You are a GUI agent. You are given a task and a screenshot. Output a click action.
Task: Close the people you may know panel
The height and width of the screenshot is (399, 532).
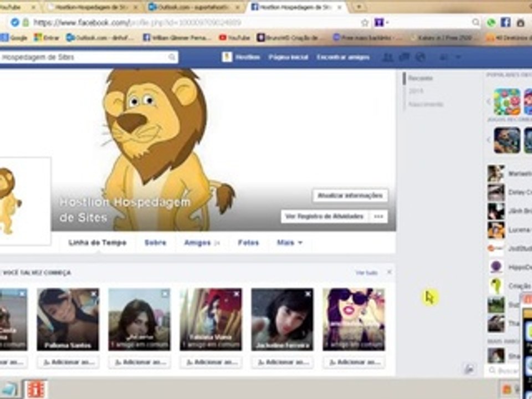click(389, 272)
